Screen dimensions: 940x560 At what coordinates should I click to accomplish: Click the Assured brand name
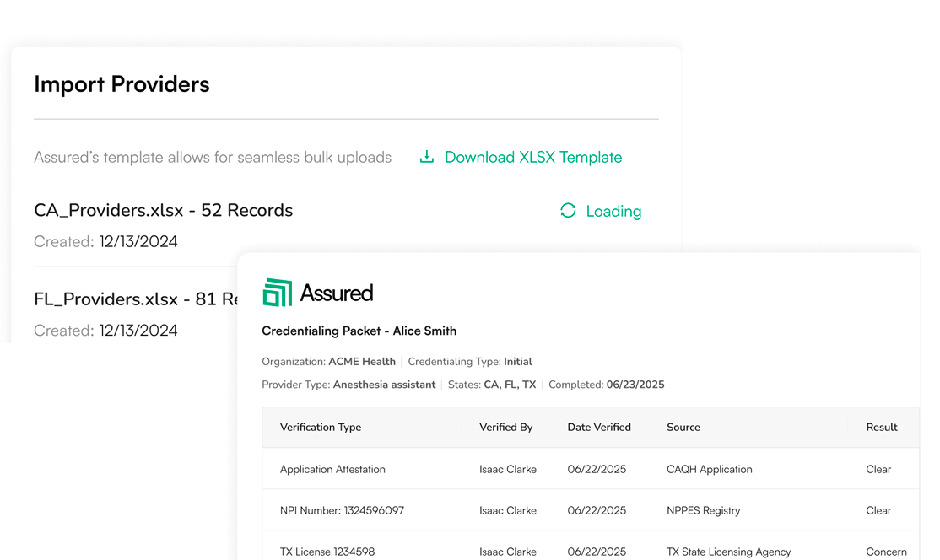pos(337,293)
